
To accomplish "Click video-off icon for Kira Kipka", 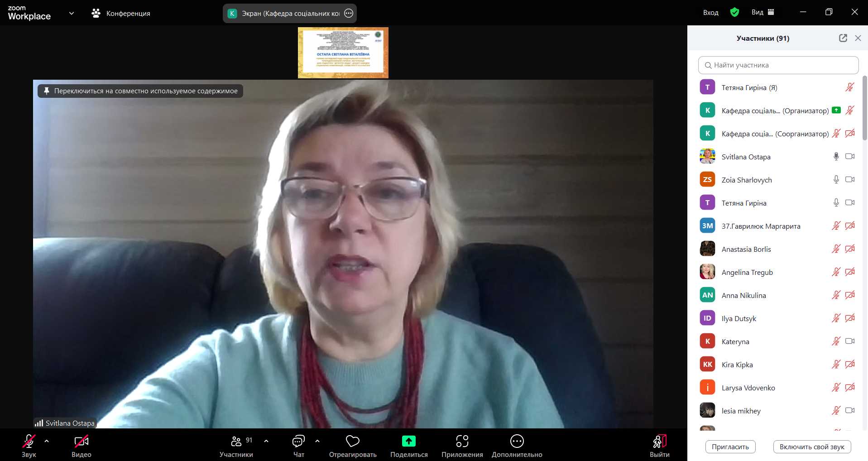I will 850,364.
